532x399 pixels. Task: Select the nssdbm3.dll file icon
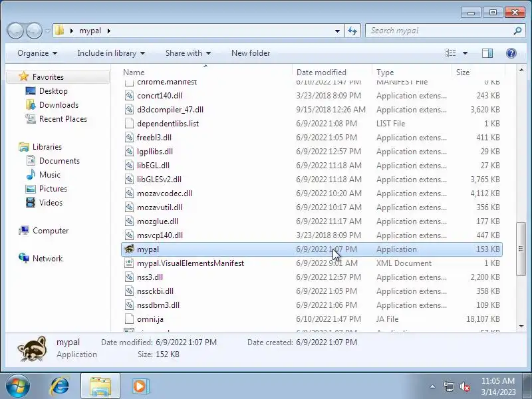pyautogui.click(x=129, y=305)
